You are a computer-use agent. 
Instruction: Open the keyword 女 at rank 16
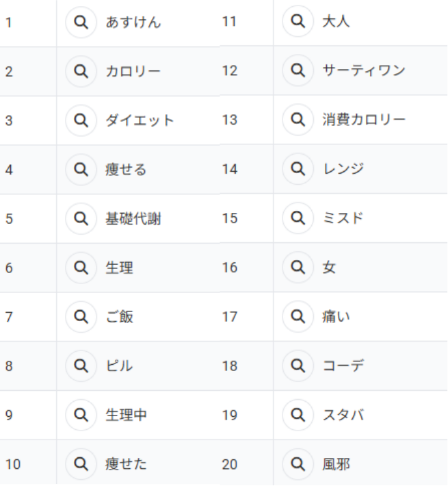pyautogui.click(x=330, y=268)
